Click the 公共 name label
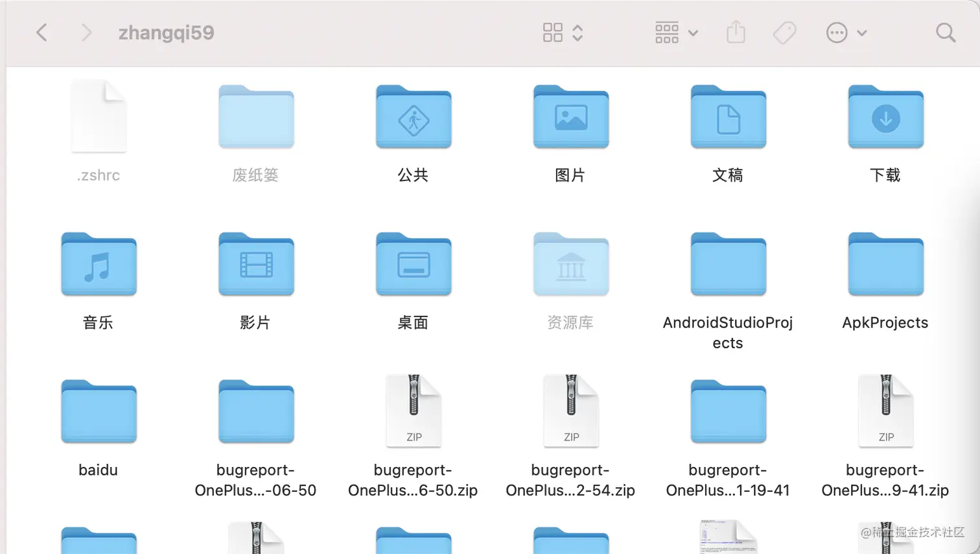This screenshot has width=980, height=554. pyautogui.click(x=413, y=175)
